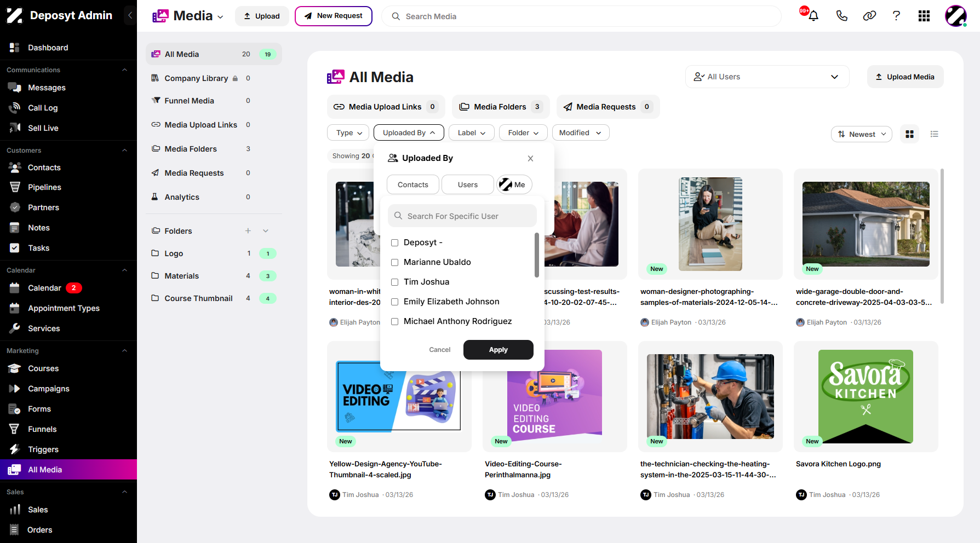Check the Emily Elizabeth Johnson checkbox
Viewport: 980px width, 543px height.
coord(394,302)
